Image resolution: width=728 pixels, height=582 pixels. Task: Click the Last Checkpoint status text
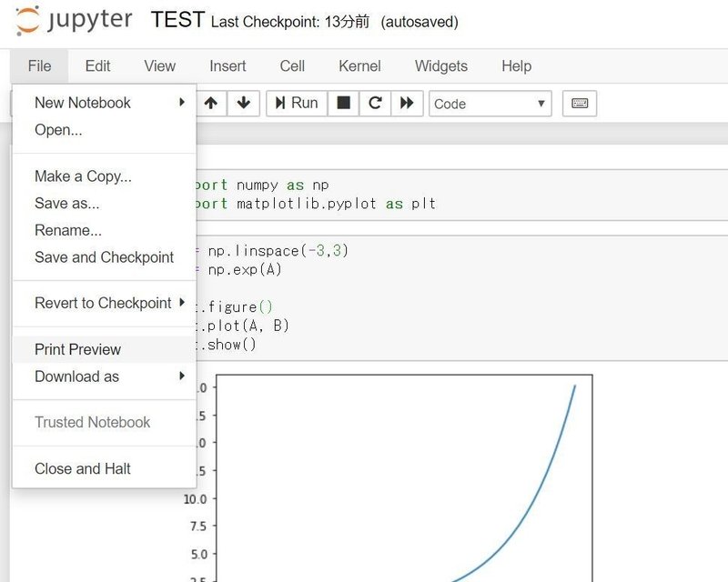tap(290, 22)
